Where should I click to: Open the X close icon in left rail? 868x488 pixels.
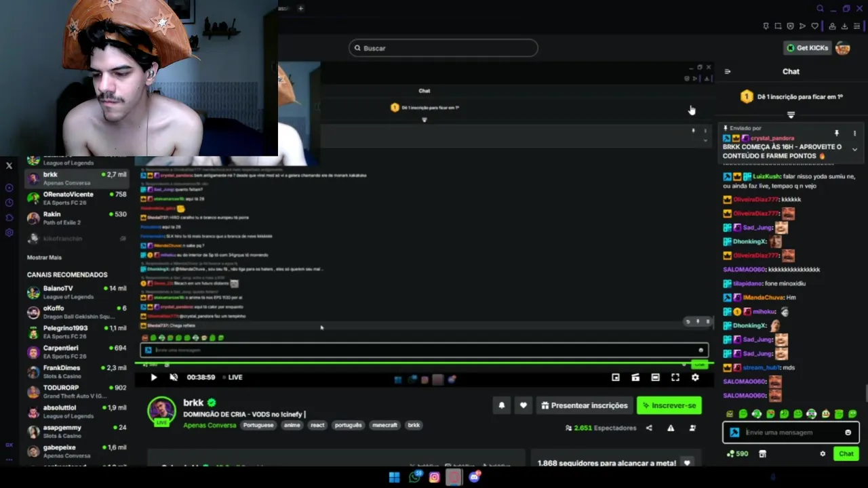[x=9, y=165]
